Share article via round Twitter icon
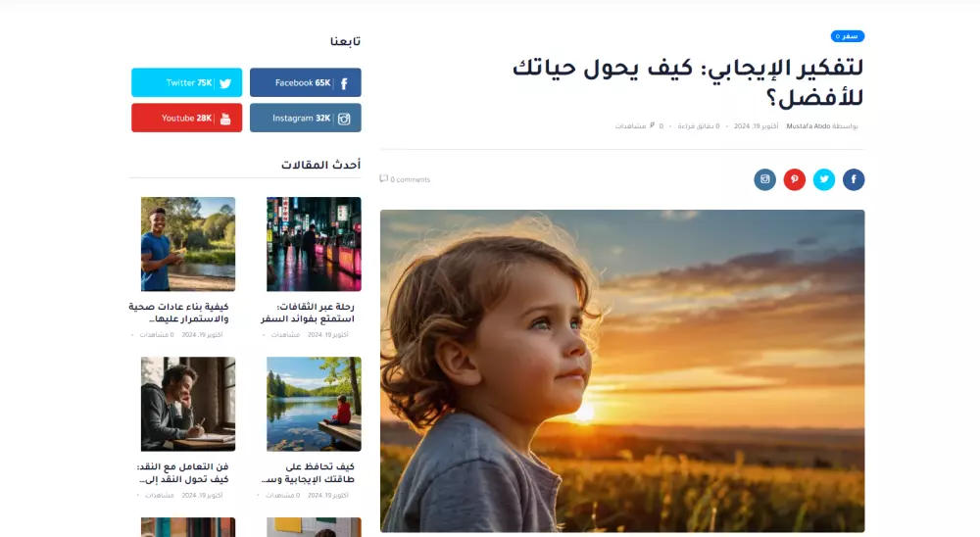 pyautogui.click(x=824, y=179)
